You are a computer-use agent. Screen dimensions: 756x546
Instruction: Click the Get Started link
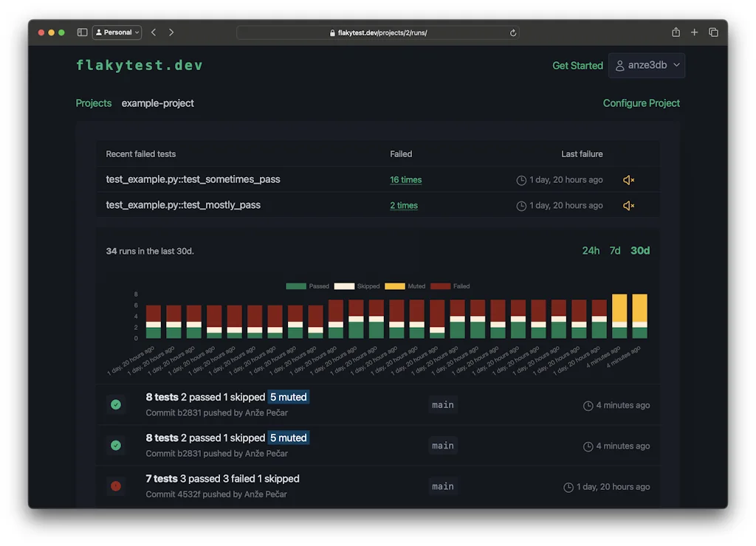click(577, 66)
